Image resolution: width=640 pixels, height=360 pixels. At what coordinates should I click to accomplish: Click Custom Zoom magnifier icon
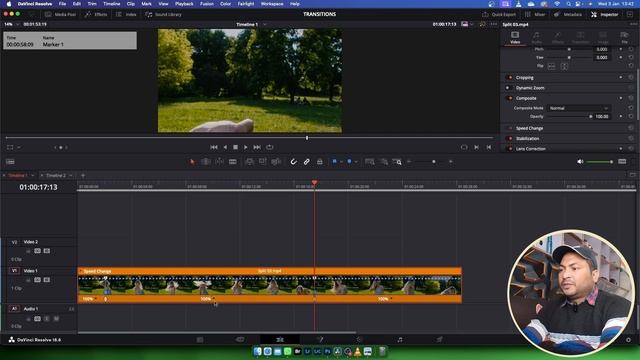click(397, 162)
